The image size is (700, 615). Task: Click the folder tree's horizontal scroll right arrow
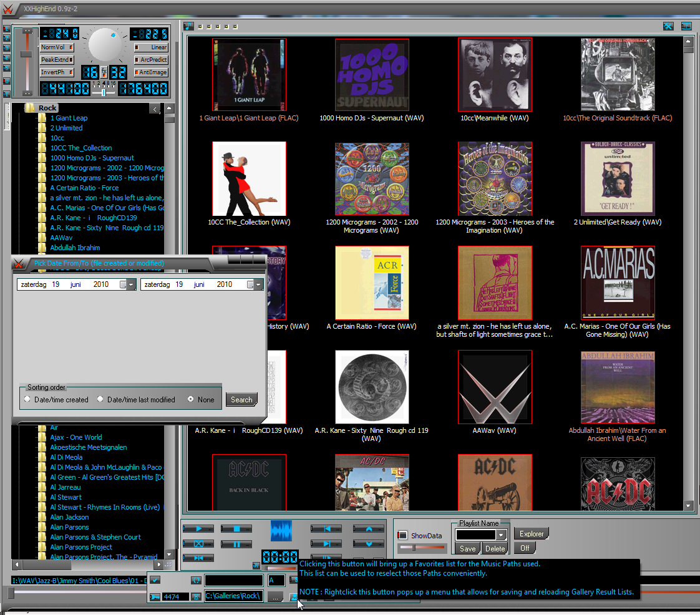pos(158,564)
